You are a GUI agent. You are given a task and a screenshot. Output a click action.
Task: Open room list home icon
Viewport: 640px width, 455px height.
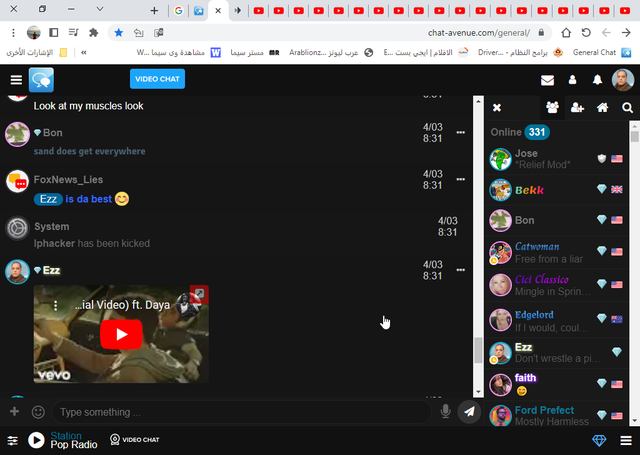(602, 108)
